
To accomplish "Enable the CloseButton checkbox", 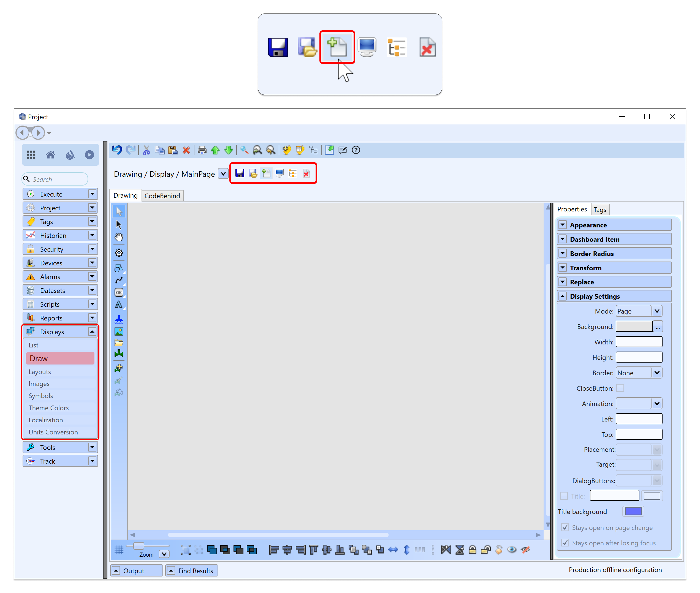I will tap(620, 388).
